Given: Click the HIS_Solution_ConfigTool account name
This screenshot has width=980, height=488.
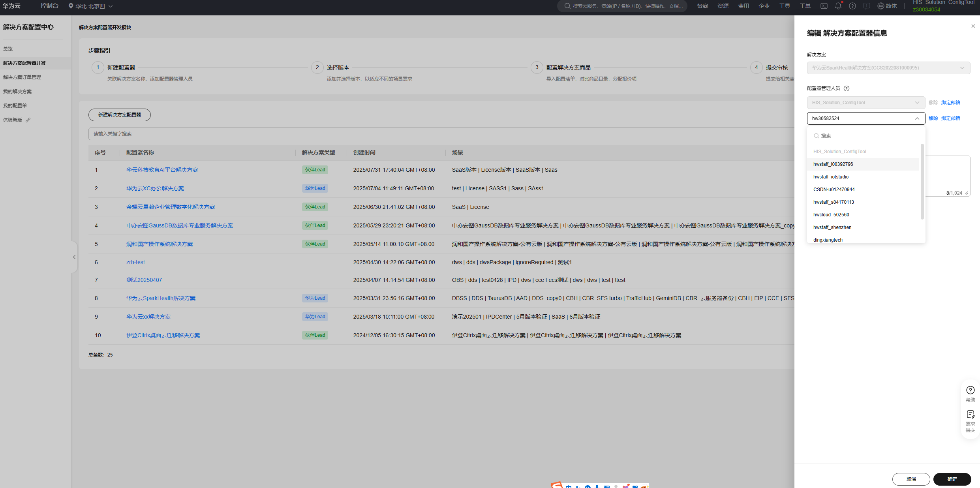Looking at the screenshot, I should tap(944, 2).
